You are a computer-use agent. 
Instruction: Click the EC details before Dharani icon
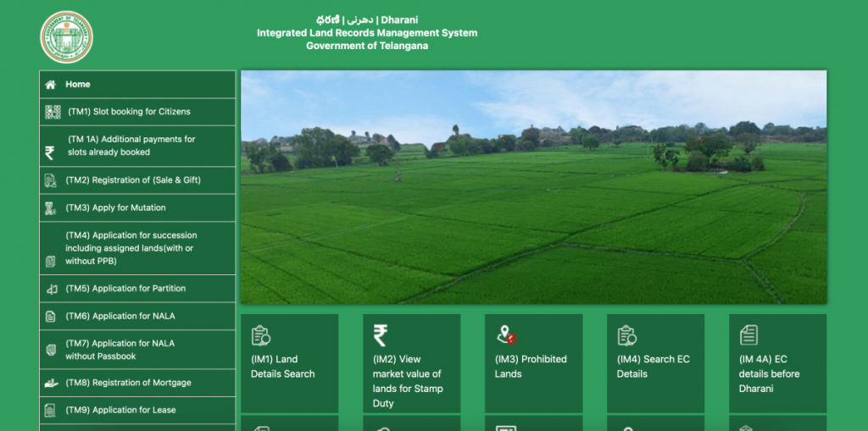click(x=749, y=335)
